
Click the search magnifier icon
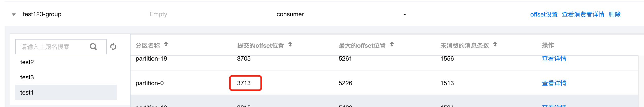[93, 47]
